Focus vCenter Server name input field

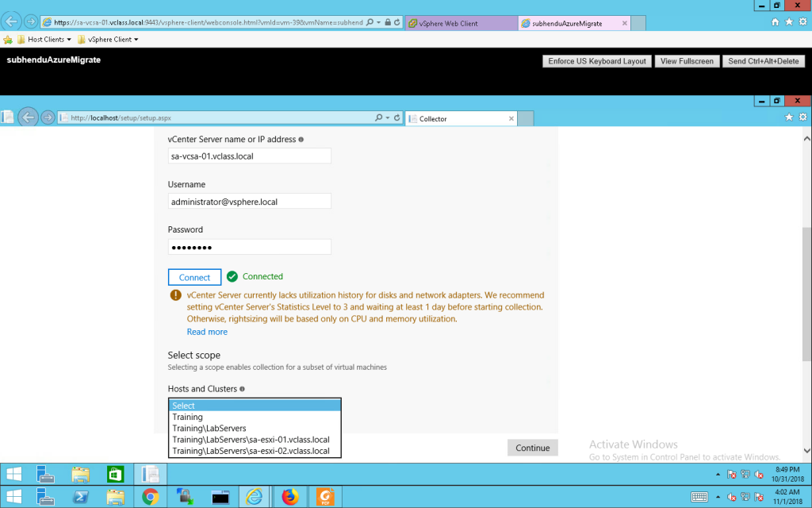(250, 156)
